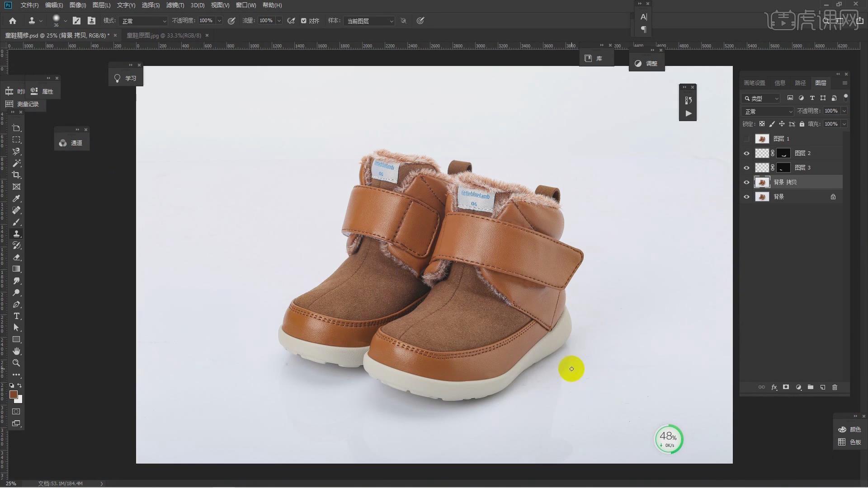Select the Eraser tool
Image resolution: width=868 pixels, height=488 pixels.
point(17,258)
